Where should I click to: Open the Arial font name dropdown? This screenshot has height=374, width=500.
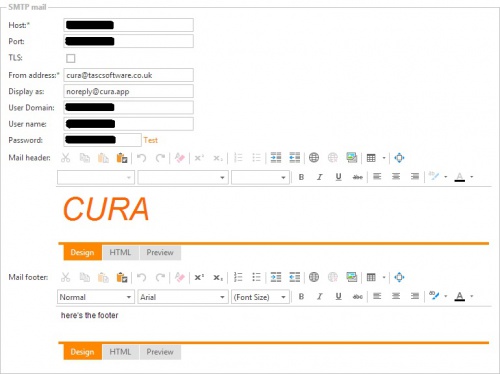183,297
